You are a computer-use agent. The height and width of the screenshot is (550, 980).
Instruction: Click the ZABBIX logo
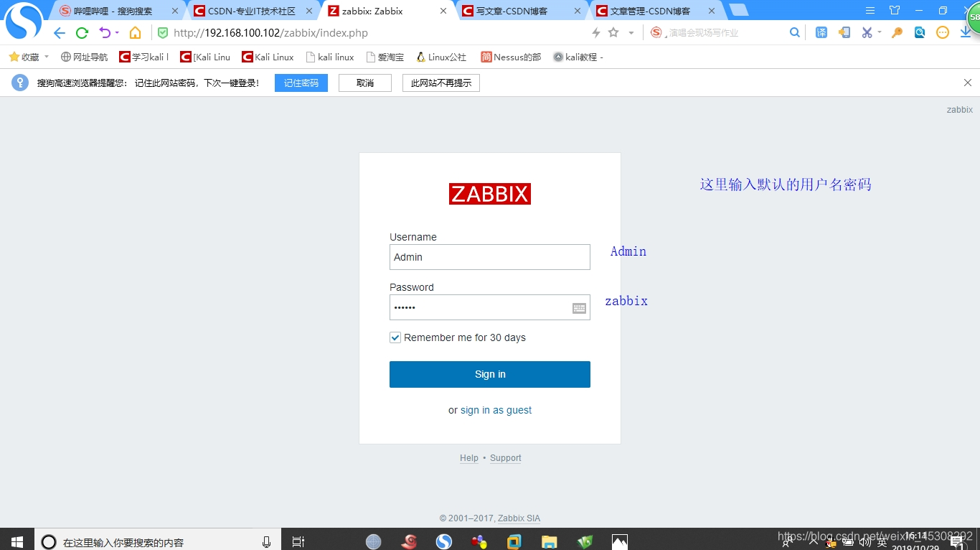coord(490,194)
